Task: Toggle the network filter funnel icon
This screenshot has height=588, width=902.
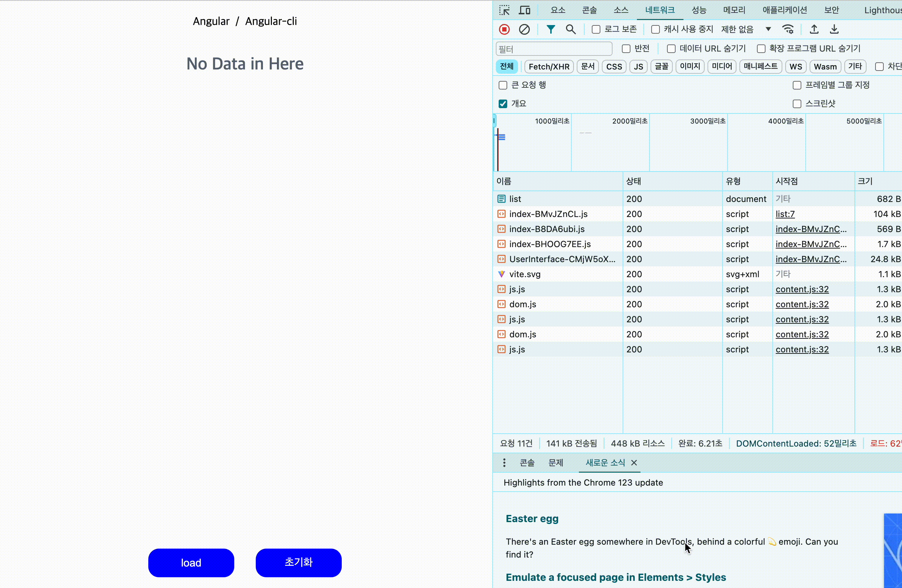Action: (551, 29)
